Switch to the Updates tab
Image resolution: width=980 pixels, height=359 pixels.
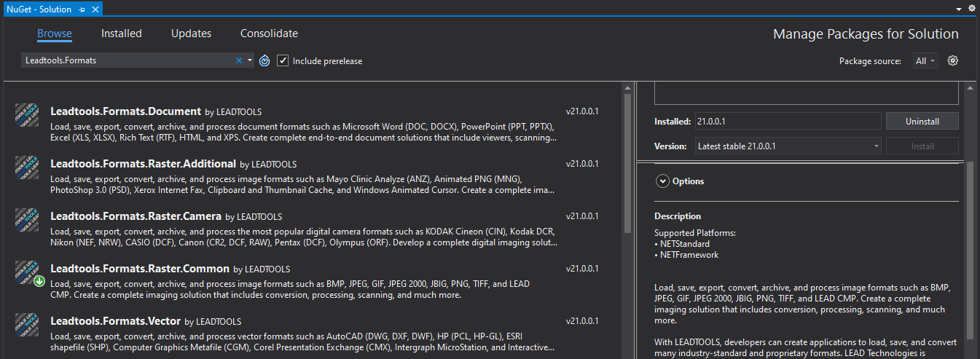pos(191,33)
